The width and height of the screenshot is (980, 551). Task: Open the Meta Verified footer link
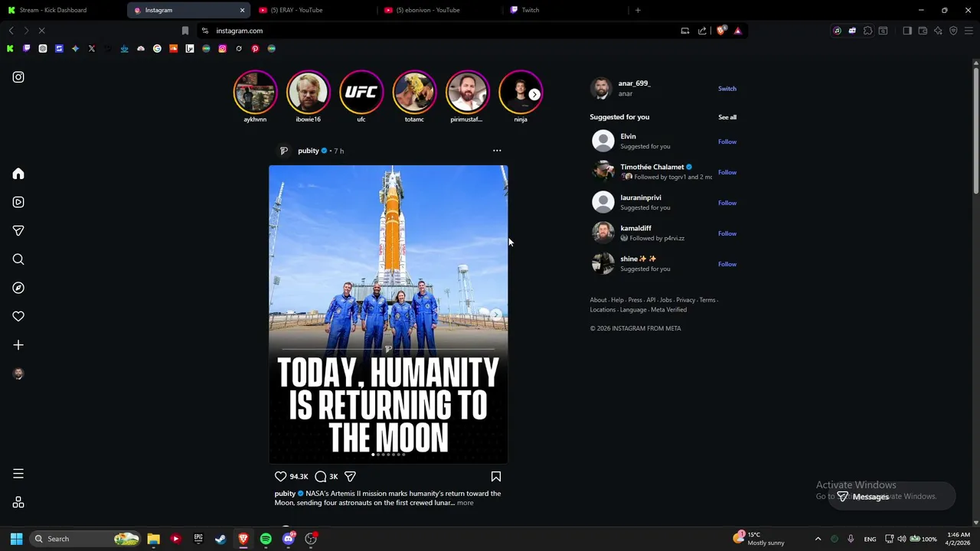669,310
